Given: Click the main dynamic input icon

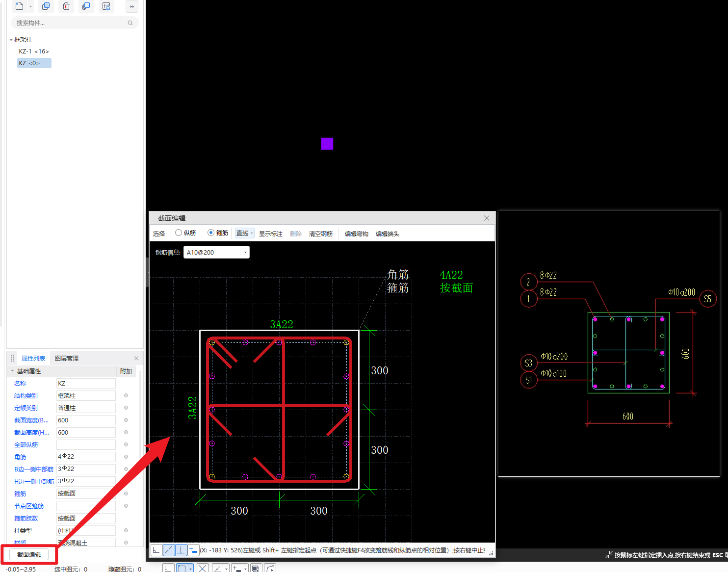Looking at the screenshot, I should click(237, 568).
